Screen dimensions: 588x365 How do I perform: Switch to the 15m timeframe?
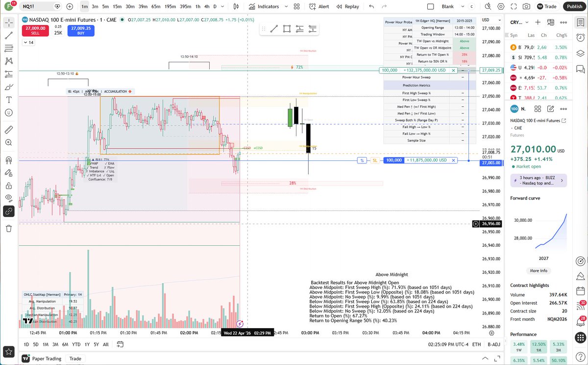pos(117,6)
